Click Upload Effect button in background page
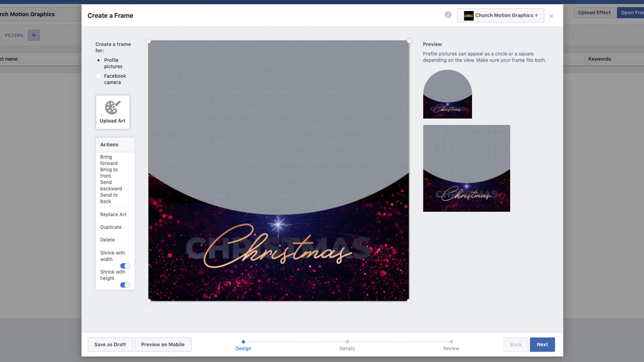The height and width of the screenshot is (362, 644). (x=594, y=12)
